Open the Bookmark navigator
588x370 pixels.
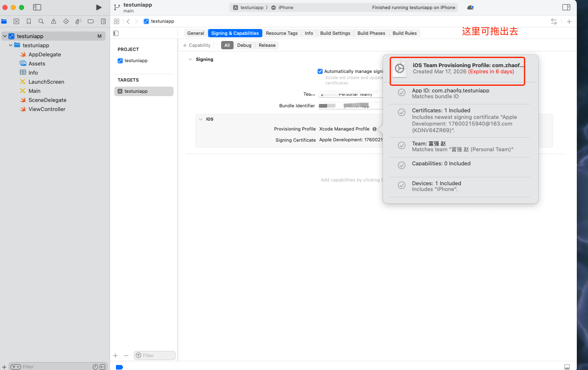point(29,21)
